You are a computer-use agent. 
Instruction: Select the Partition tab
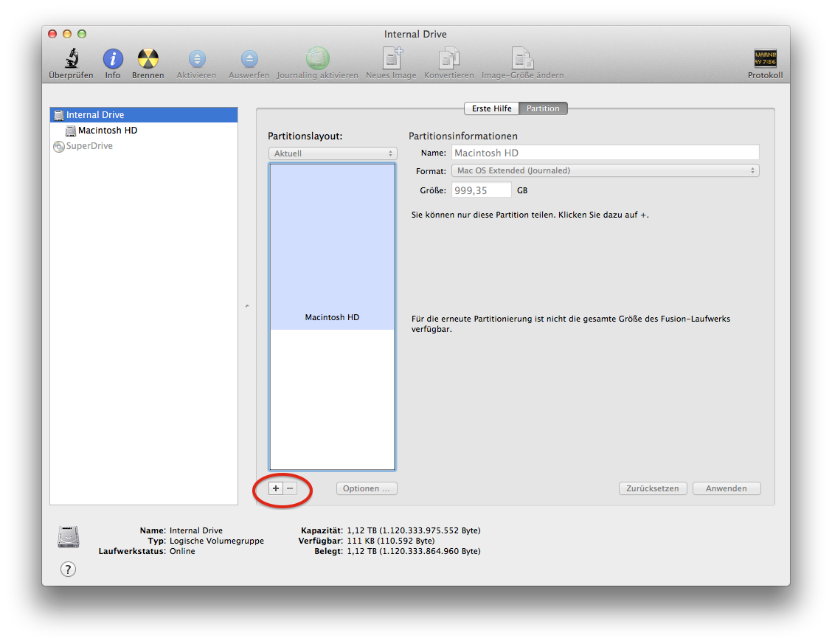(x=543, y=108)
